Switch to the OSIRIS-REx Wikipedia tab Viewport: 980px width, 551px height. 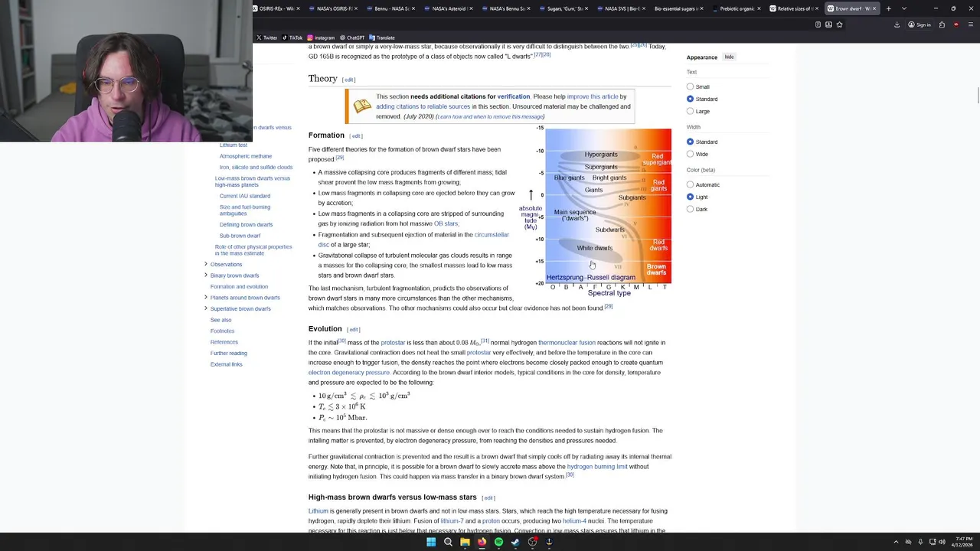(276, 8)
